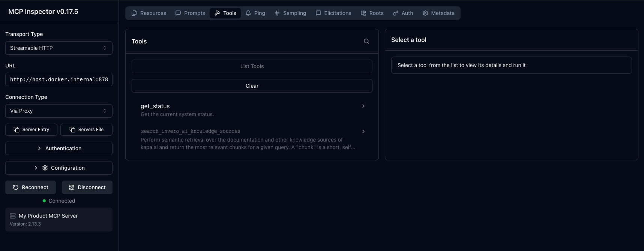
Task: Click the Prompts tab chat icon
Action: tap(178, 13)
